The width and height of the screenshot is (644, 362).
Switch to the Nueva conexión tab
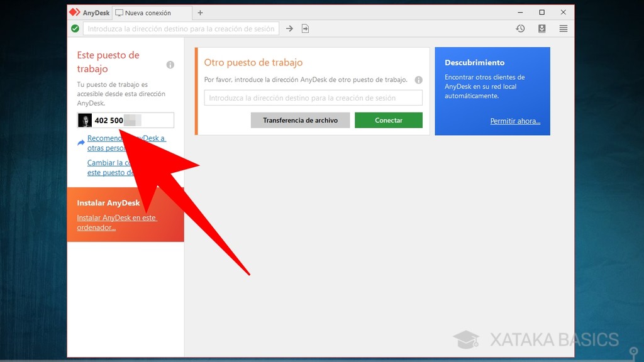click(x=153, y=13)
